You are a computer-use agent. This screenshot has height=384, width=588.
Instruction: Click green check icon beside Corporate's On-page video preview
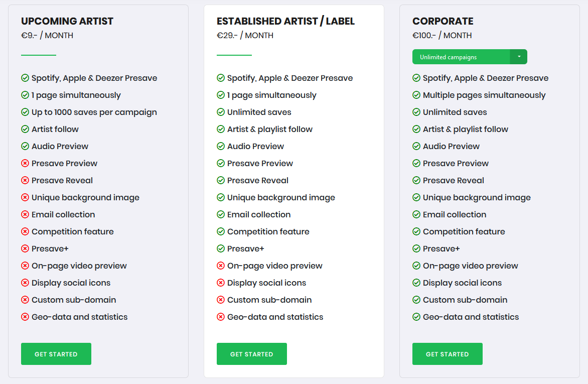tap(416, 266)
